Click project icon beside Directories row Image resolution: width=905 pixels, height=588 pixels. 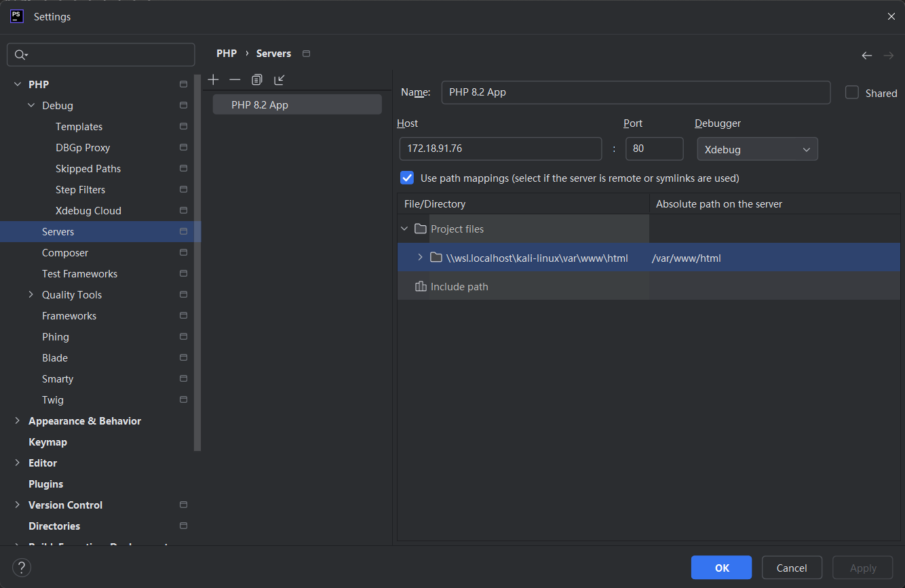tap(183, 526)
